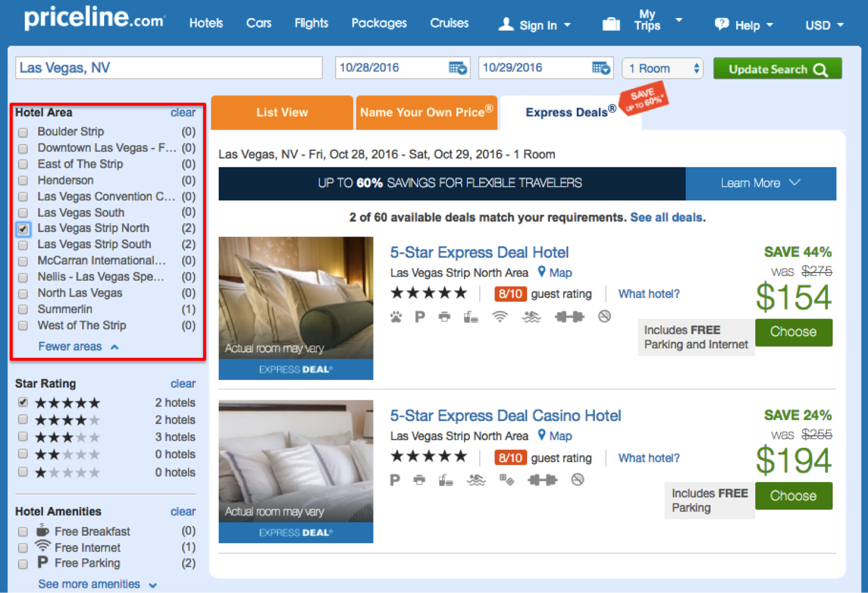The image size is (868, 593).
Task: Click the priceline.com logo
Action: (x=94, y=19)
